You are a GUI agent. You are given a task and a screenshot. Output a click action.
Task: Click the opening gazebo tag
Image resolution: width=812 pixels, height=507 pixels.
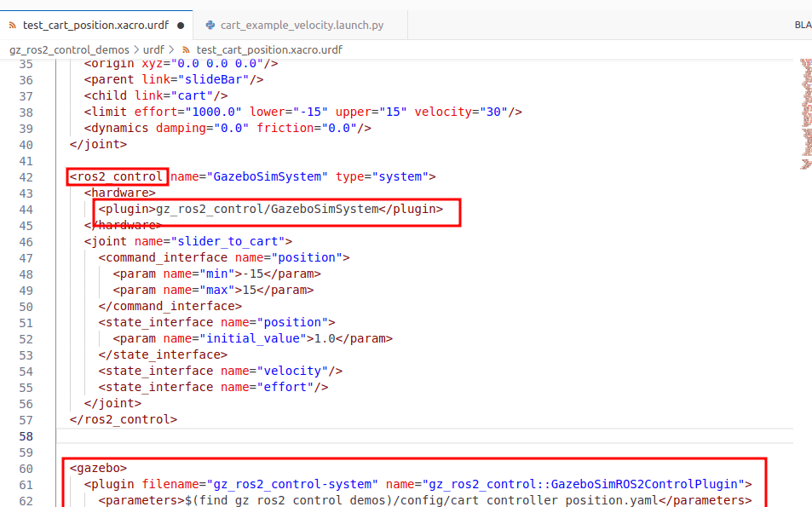tap(98, 469)
